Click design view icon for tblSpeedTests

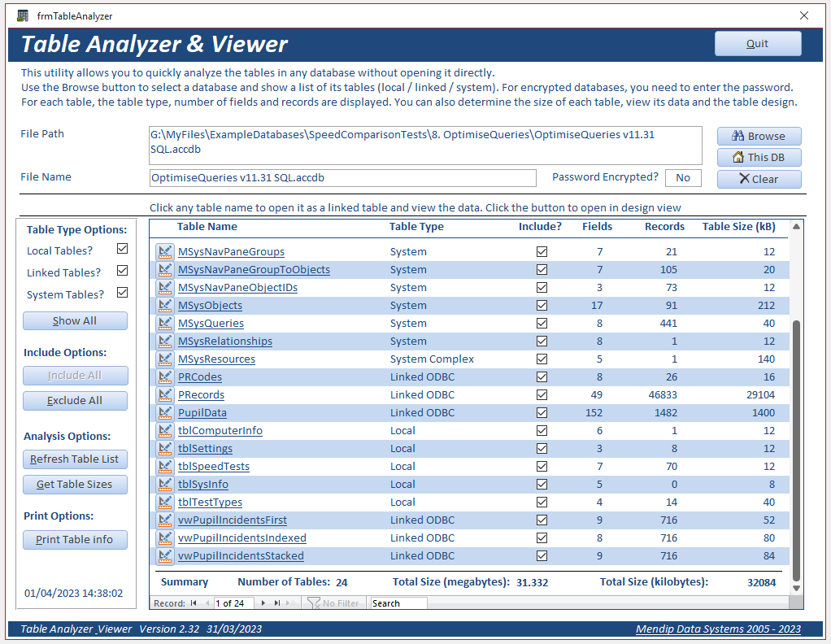click(165, 467)
